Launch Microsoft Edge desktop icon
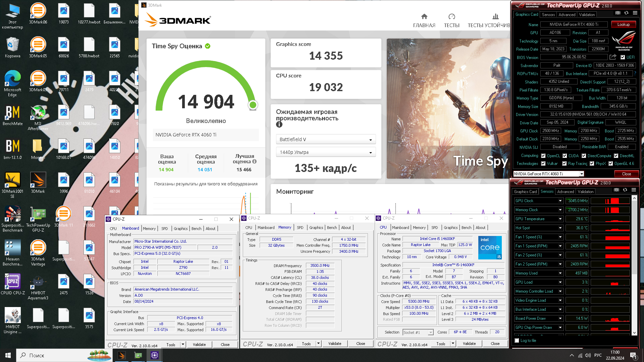 (x=12, y=83)
